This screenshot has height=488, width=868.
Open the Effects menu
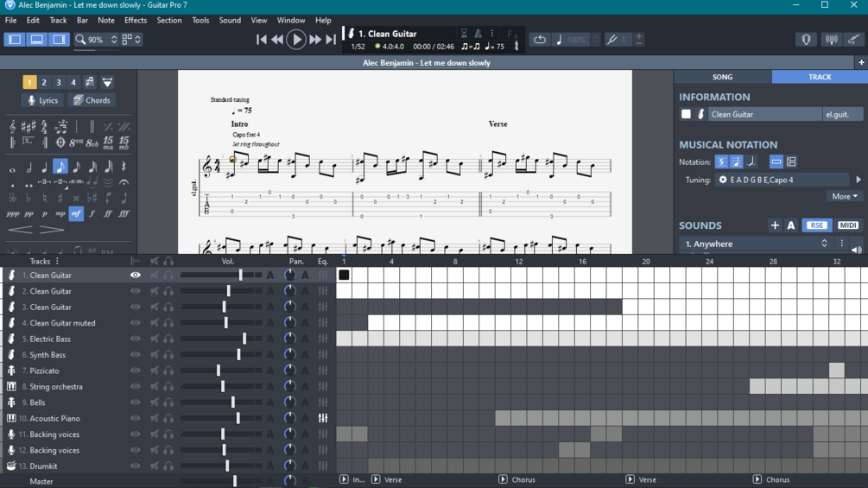[x=136, y=21]
